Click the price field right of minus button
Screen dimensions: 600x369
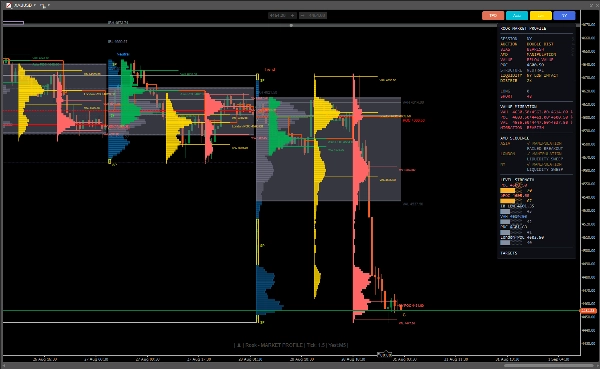click(x=316, y=15)
